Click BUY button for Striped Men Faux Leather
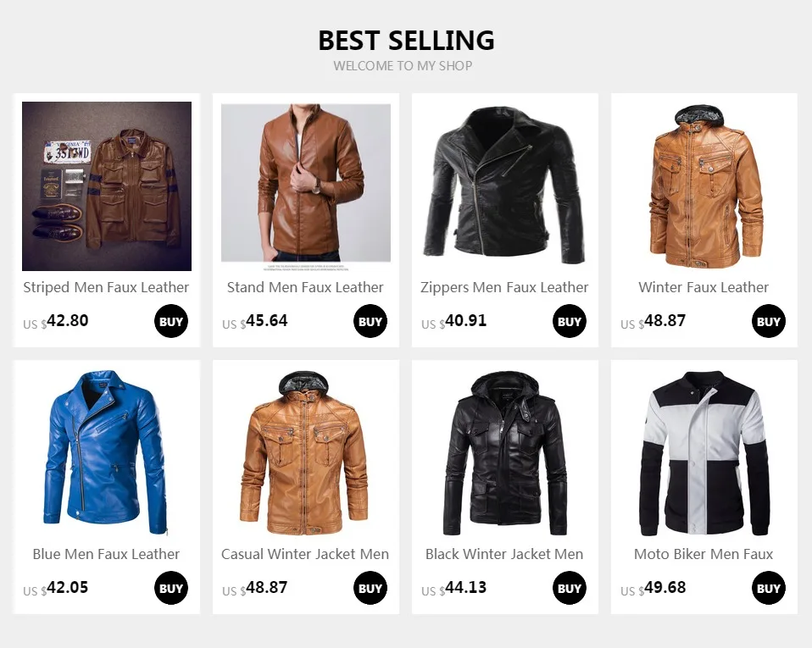The image size is (812, 648). click(171, 321)
